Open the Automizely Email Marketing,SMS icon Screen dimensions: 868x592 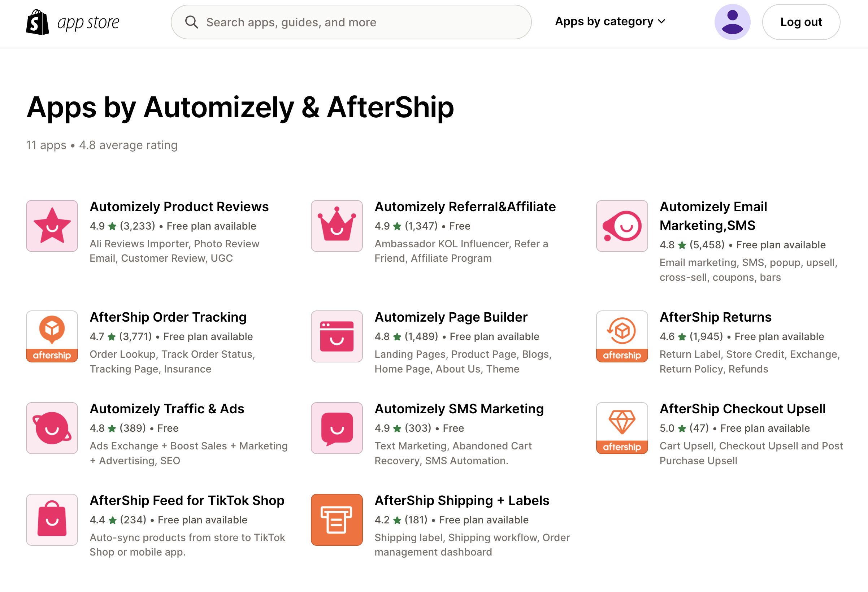tap(622, 226)
